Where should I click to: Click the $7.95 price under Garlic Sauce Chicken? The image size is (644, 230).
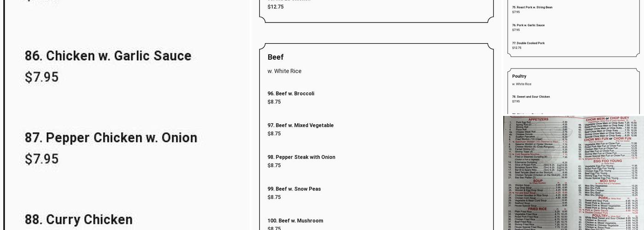[41, 77]
